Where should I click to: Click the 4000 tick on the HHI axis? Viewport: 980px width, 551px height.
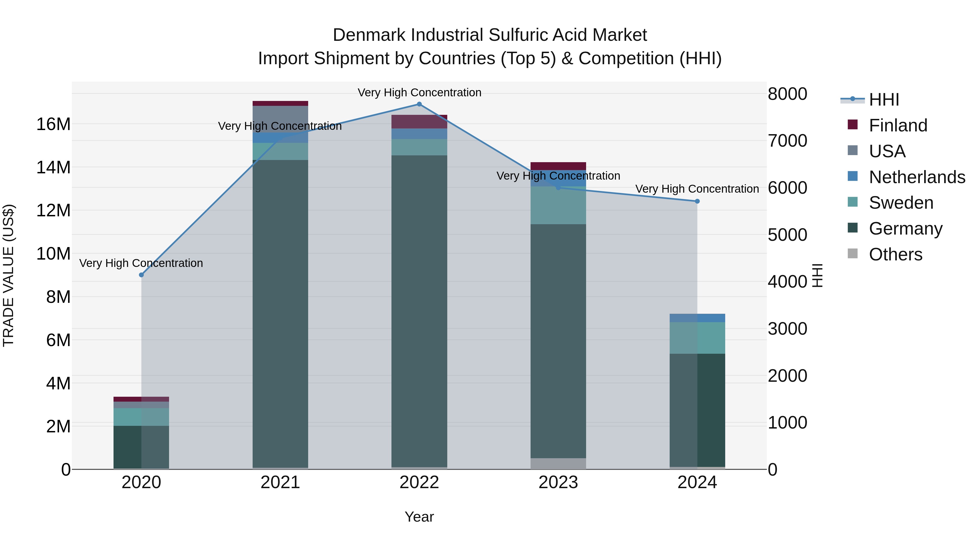(788, 281)
